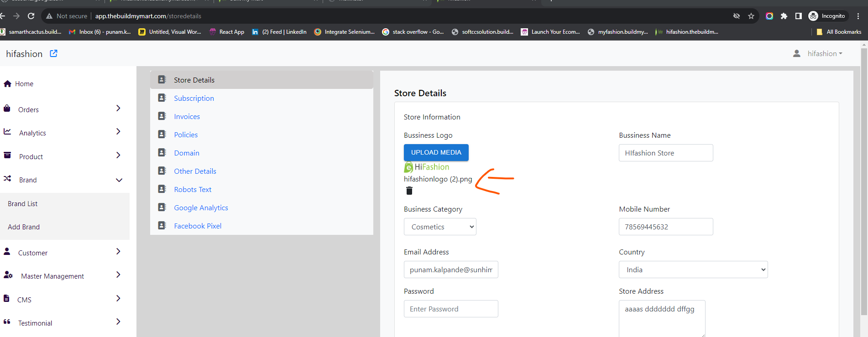Click the Enter Password field

pos(451,309)
